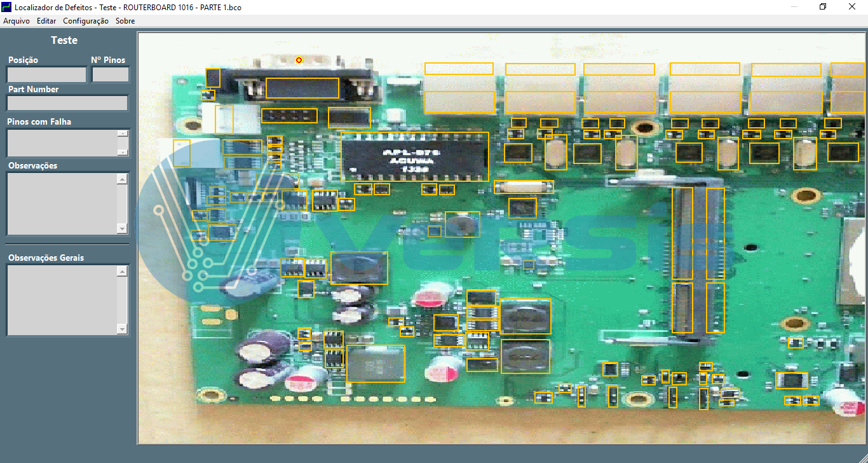Click inside the Pinos com Falha box

(x=62, y=143)
